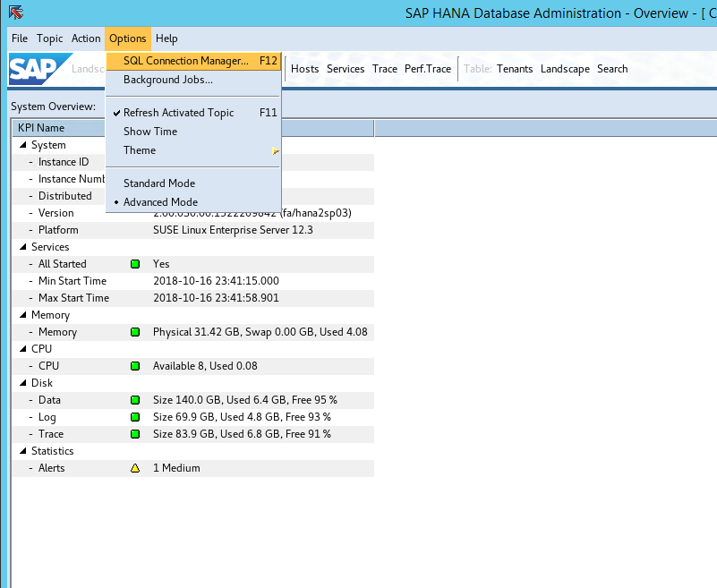This screenshot has width=717, height=588.
Task: Click the SAP logo
Action: click(40, 69)
